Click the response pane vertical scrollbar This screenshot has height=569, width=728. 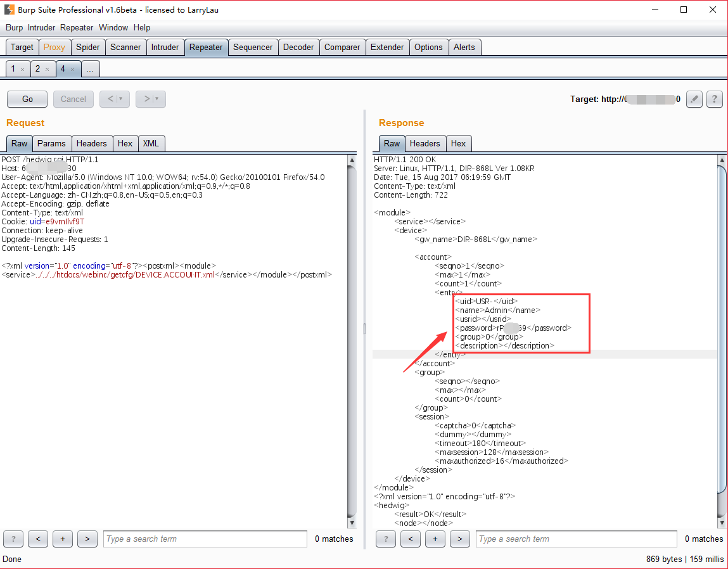point(722,341)
